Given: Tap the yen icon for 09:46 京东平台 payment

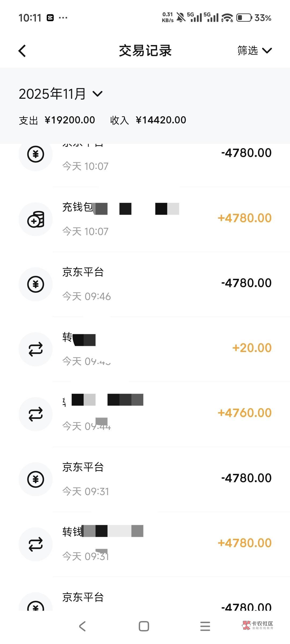Looking at the screenshot, I should click(36, 284).
